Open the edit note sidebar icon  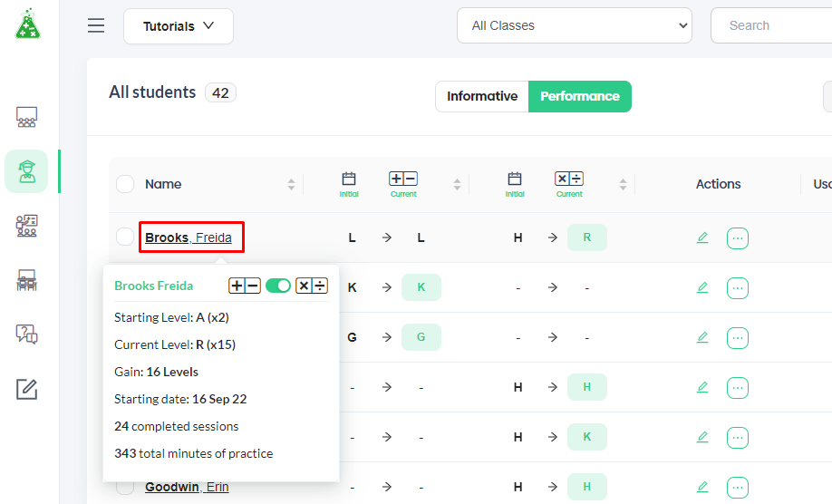[x=26, y=390]
